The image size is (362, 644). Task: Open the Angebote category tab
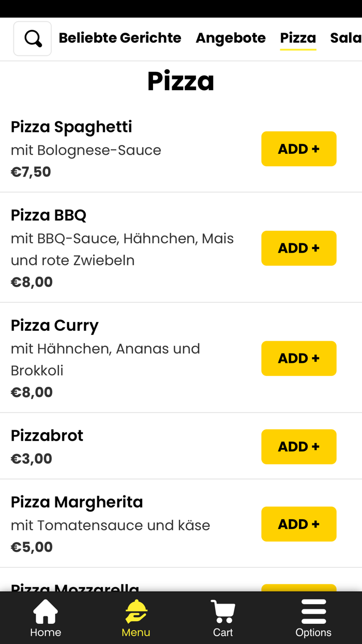coord(231,38)
